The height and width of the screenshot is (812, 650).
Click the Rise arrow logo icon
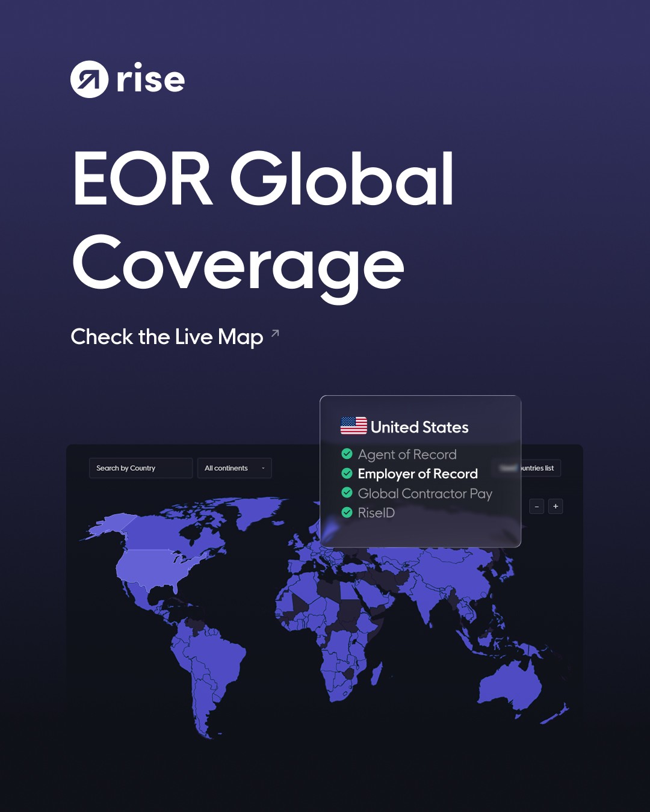pyautogui.click(x=89, y=79)
